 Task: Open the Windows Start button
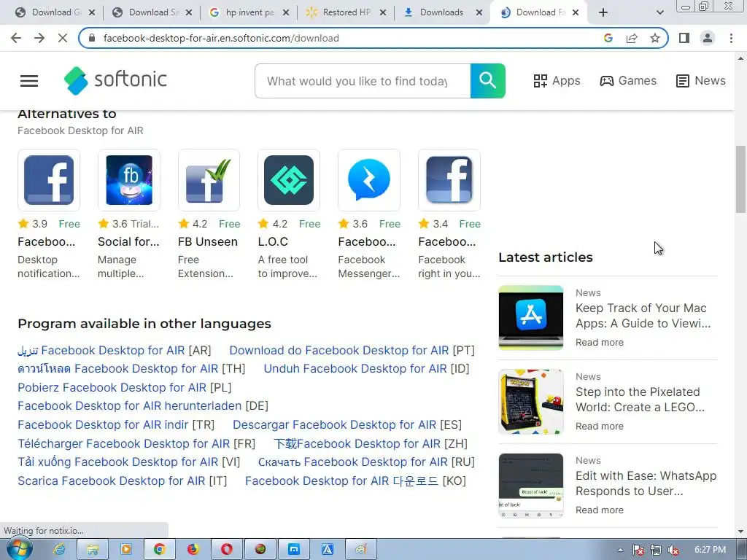19,550
